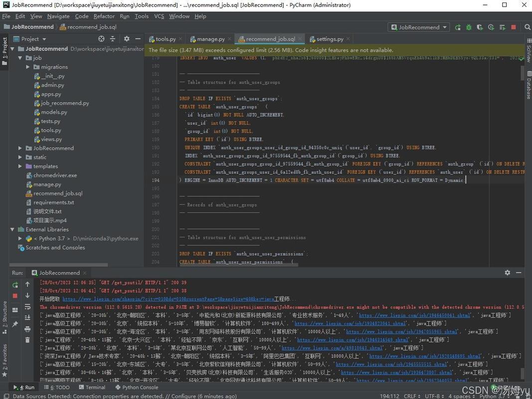532x399 pixels.
Task: Select Opened File using the crosshair icon
Action: pyautogui.click(x=101, y=39)
